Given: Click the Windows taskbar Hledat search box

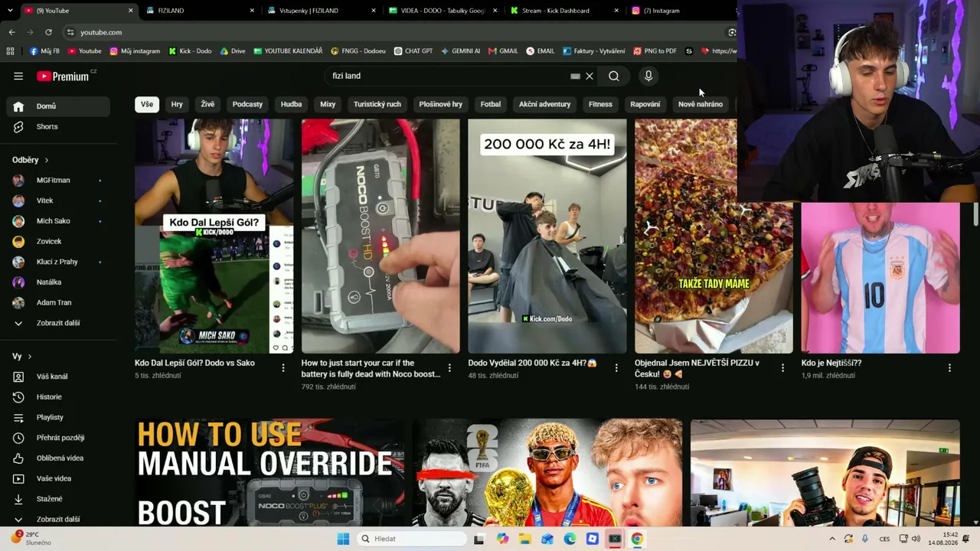Looking at the screenshot, I should 412,539.
